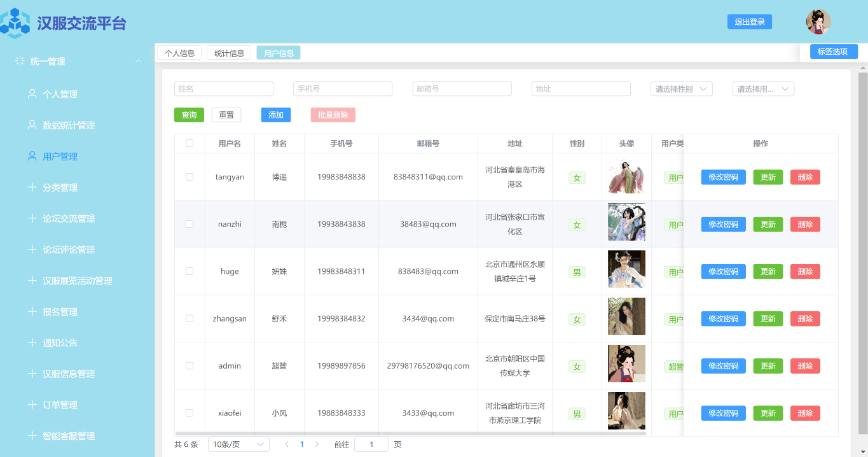868x457 pixels.
Task: Click the 批量删除 batch delete button
Action: pos(333,115)
